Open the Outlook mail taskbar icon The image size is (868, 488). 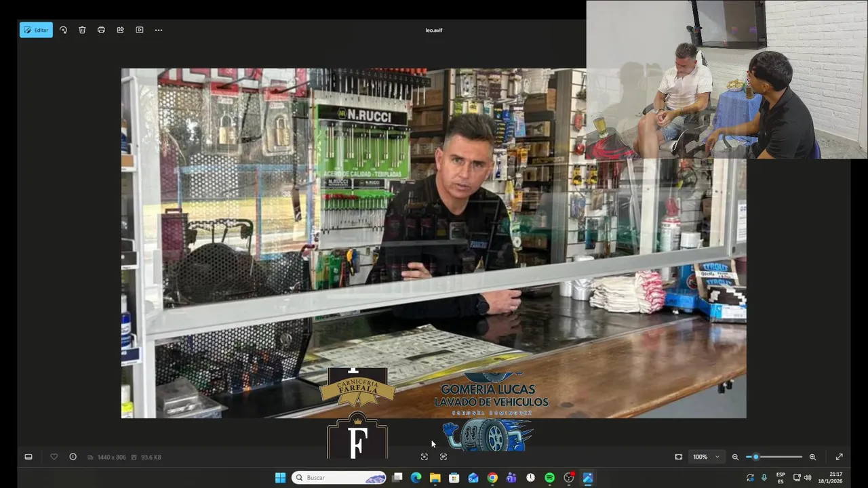[473, 478]
